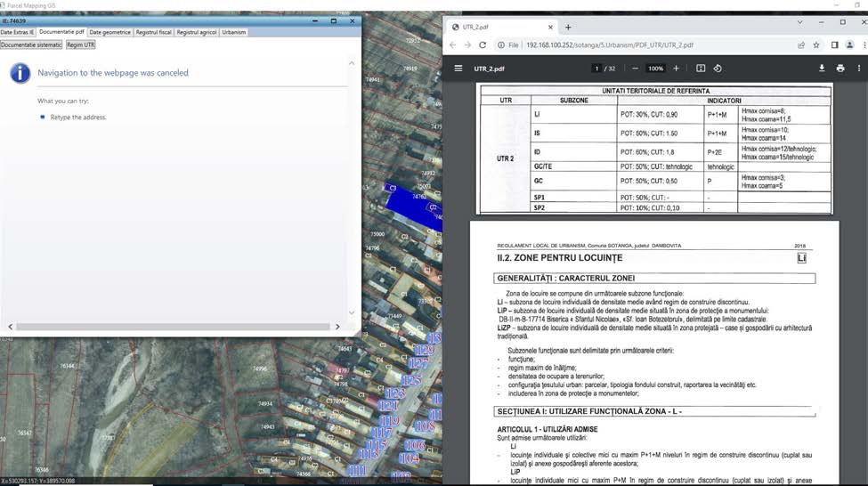
Task: Zoom out of the PDF
Action: [x=636, y=69]
